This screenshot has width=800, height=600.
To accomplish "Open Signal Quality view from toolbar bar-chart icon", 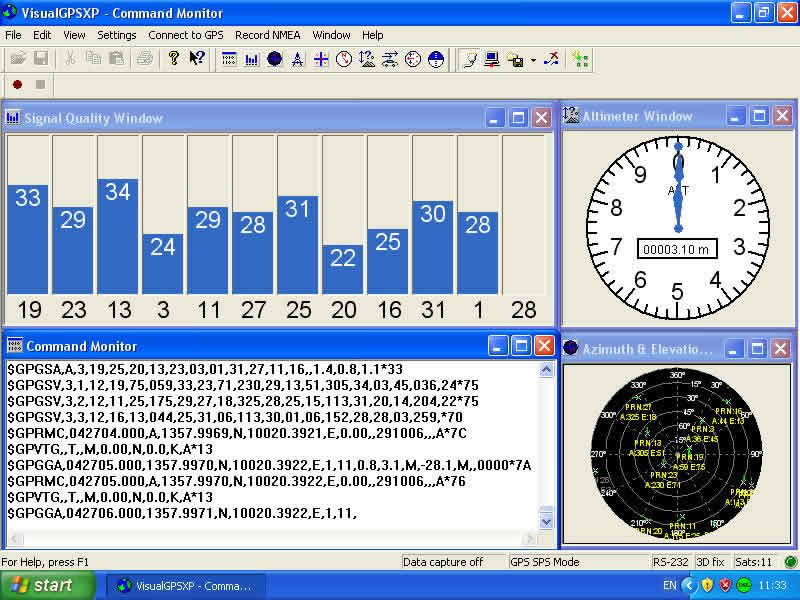I will [251, 59].
